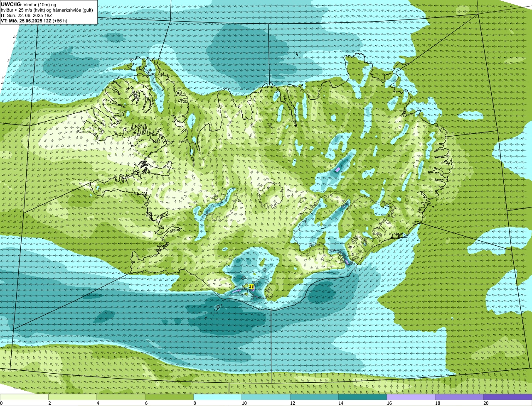Click the yellow 26 gust marker
The image size is (532, 406).
tap(251, 286)
